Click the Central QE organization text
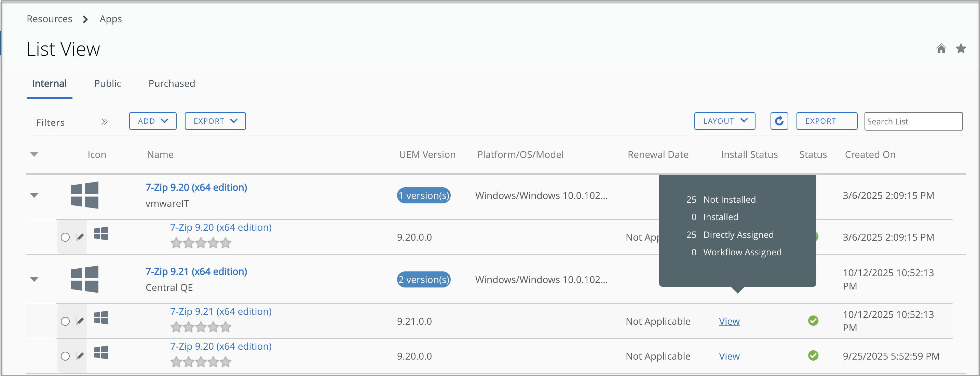The image size is (980, 376). pyautogui.click(x=169, y=288)
